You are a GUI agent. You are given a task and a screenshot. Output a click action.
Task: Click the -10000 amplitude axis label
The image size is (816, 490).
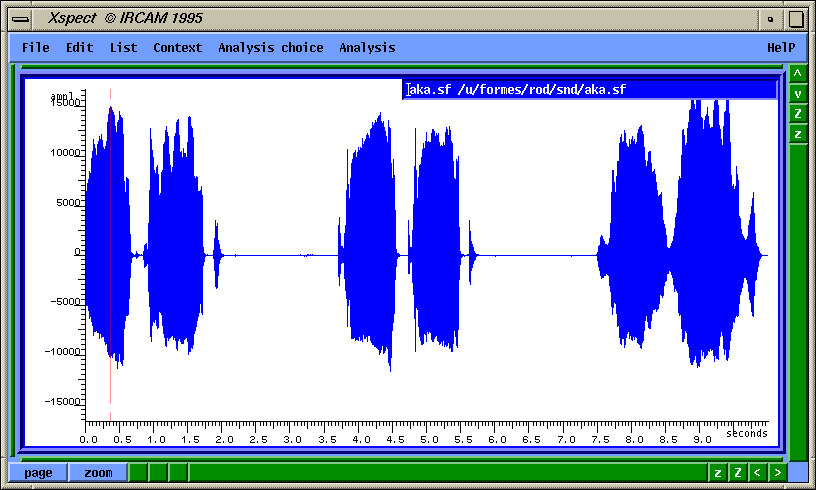click(x=62, y=351)
